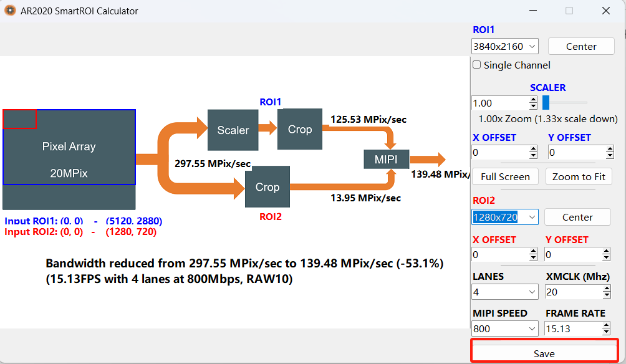Open the MIPI SPEED dropdown showing 800
The width and height of the screenshot is (626, 364).
504,328
